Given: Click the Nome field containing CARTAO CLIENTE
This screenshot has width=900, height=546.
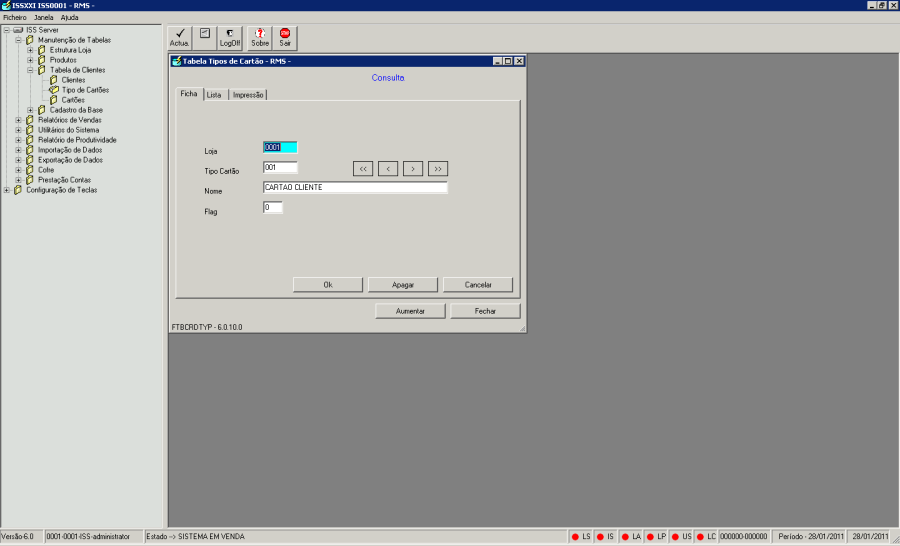Looking at the screenshot, I should [x=355, y=188].
